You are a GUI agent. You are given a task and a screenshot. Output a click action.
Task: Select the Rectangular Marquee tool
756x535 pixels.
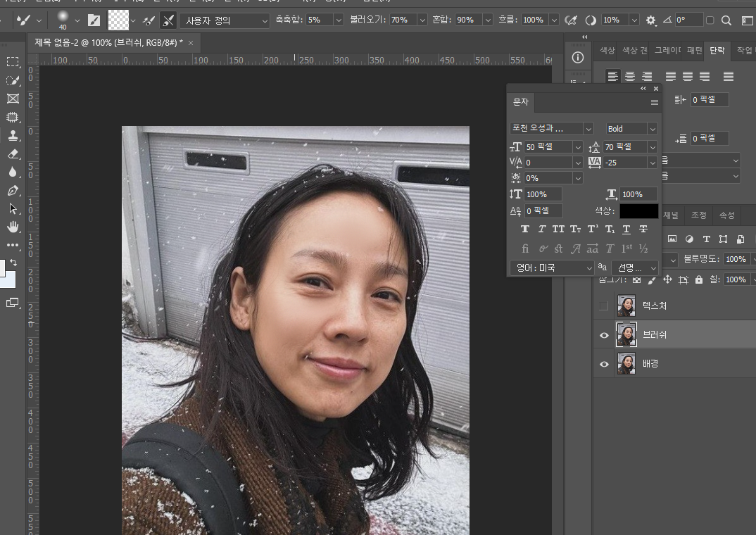(14, 61)
